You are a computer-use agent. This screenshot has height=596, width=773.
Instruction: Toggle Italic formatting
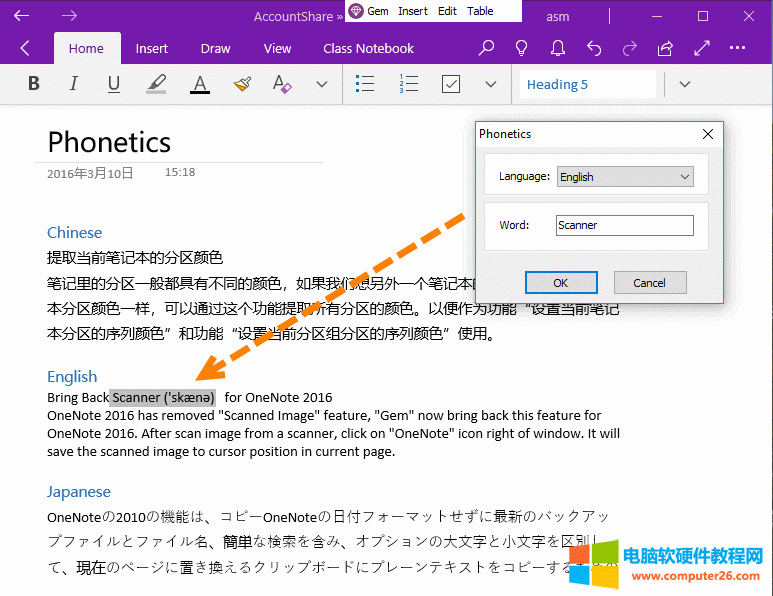pyautogui.click(x=73, y=84)
